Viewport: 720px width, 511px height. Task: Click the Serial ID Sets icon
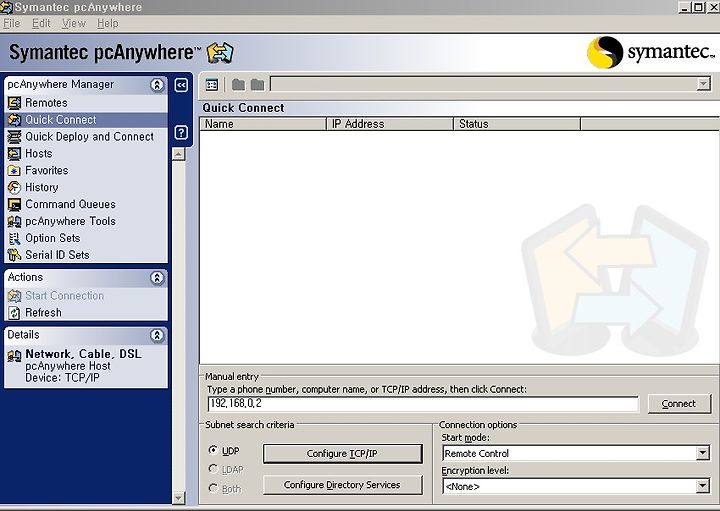click(14, 255)
